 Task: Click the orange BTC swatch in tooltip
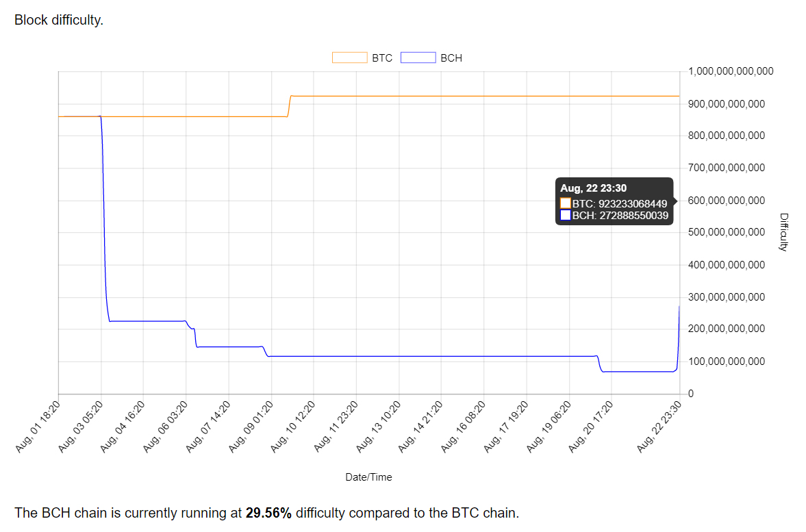coord(566,203)
